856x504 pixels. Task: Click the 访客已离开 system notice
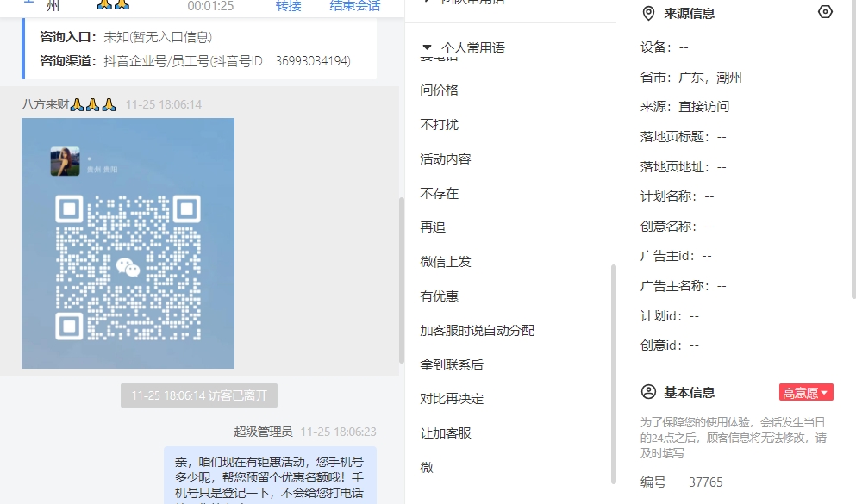[x=199, y=395]
